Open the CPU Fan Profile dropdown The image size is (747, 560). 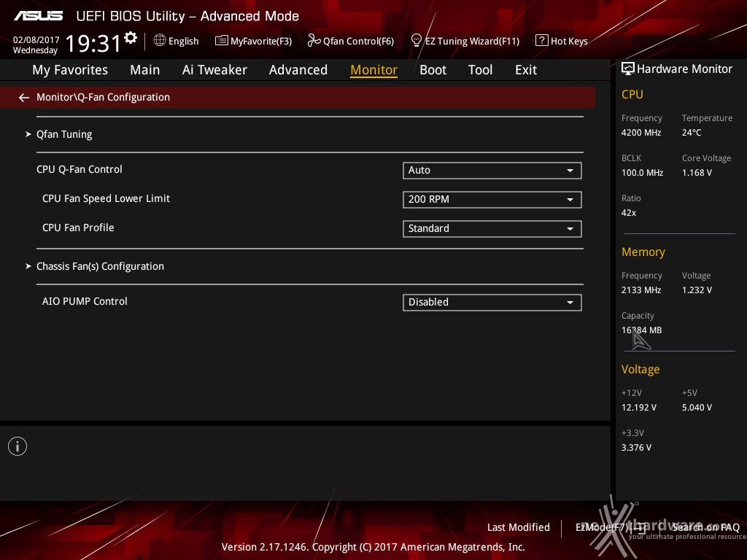click(492, 228)
